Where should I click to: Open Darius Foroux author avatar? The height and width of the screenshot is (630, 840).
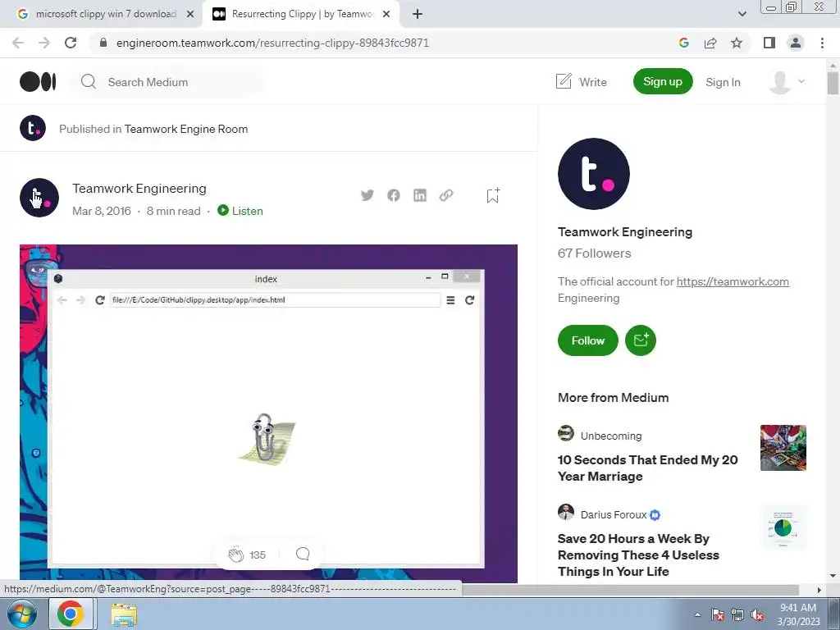pos(566,512)
